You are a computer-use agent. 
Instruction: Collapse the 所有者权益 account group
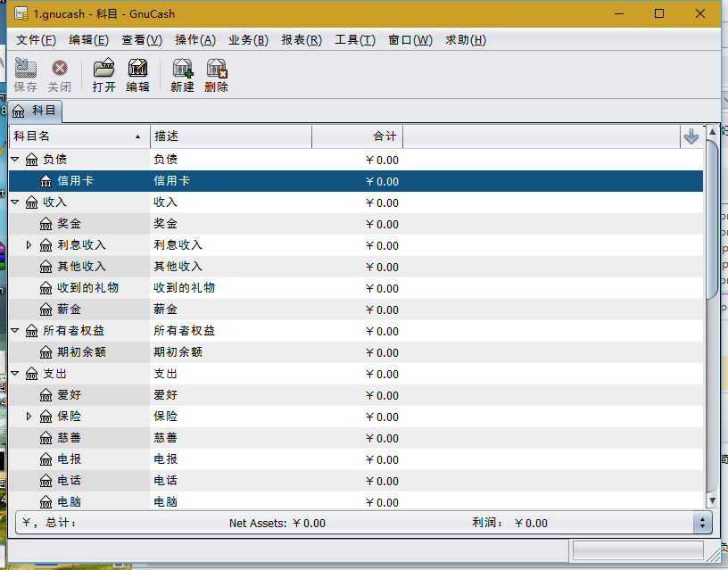click(x=15, y=331)
